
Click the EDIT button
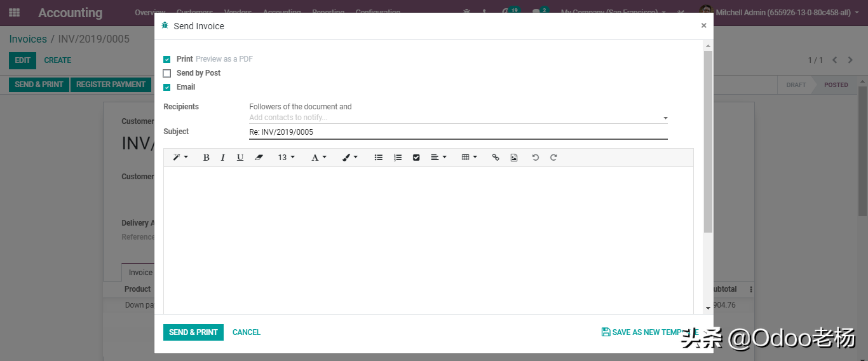[x=22, y=60]
